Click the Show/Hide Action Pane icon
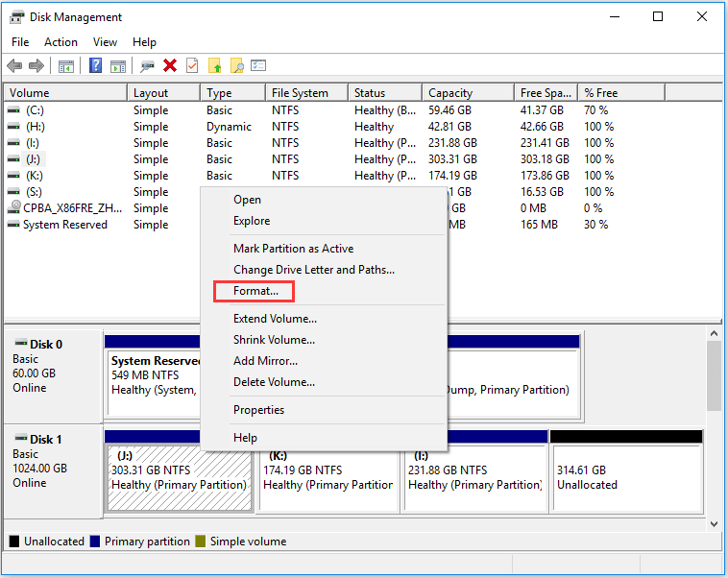 click(x=118, y=66)
